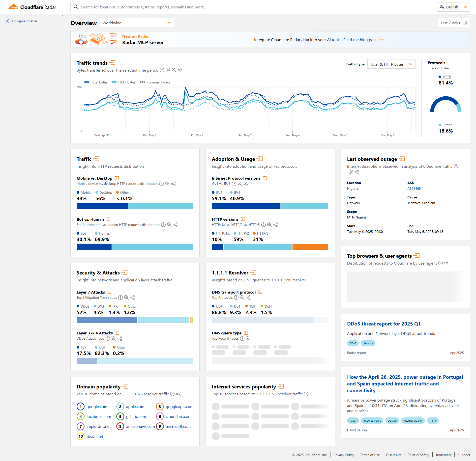Open DDoS threat report for 2025 Q1
This screenshot has height=461, width=476.
pos(384,324)
